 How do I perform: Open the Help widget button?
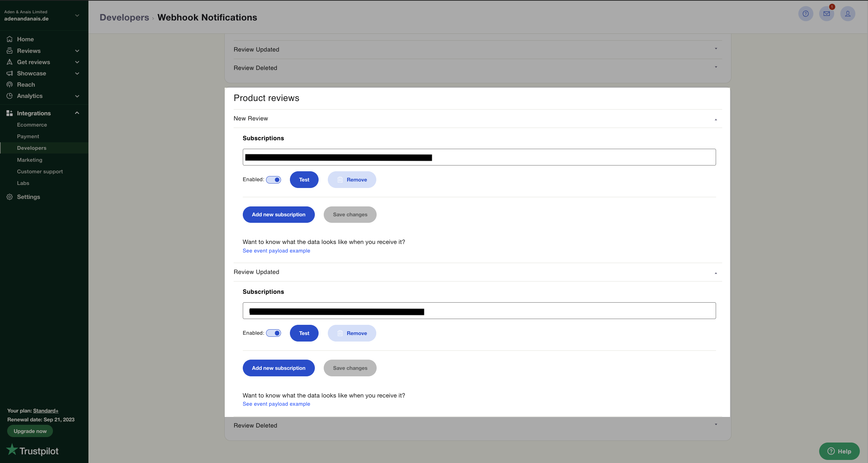click(839, 451)
